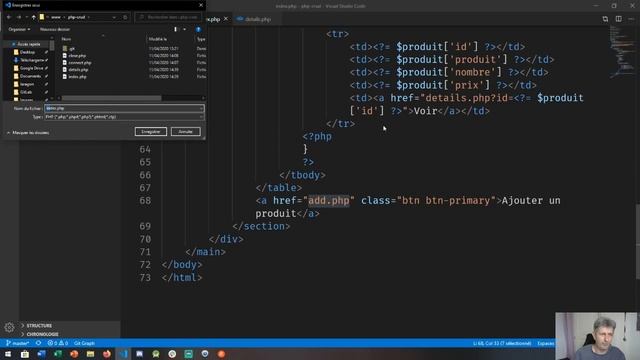This screenshot has height=360, width=640.
Task: Change the view layout icon in dialog
Action: click(x=176, y=29)
